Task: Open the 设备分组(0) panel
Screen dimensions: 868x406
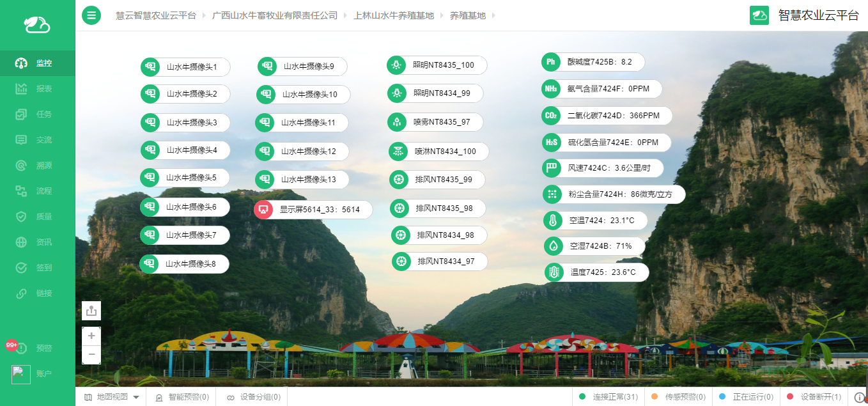Action: pos(253,397)
